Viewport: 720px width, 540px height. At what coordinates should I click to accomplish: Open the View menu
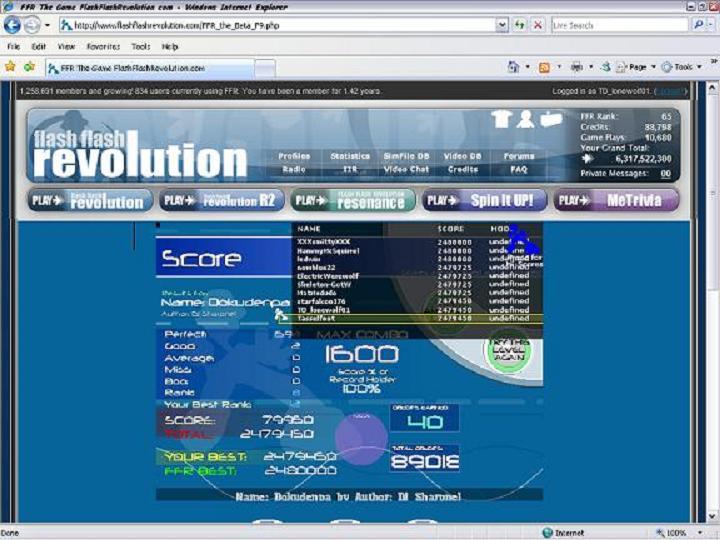click(66, 46)
